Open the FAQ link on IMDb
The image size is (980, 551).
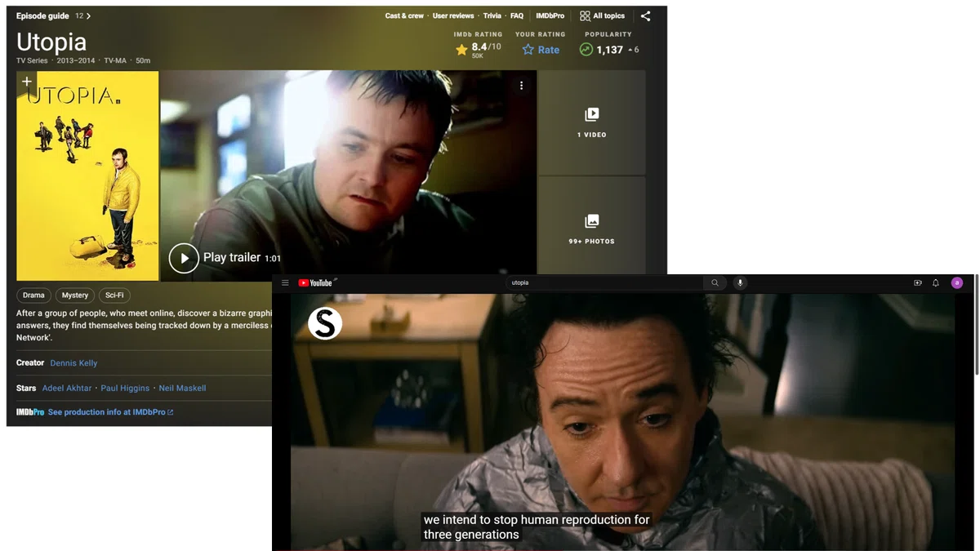coord(517,16)
